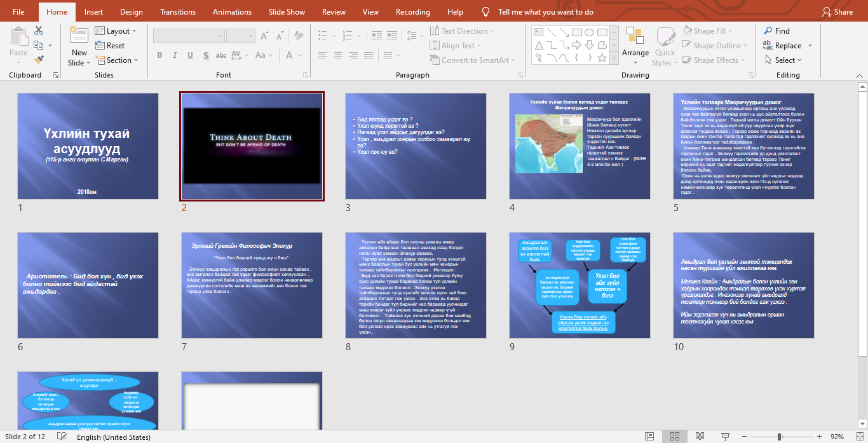
Task: Switch to the Design tab
Action: 131,11
